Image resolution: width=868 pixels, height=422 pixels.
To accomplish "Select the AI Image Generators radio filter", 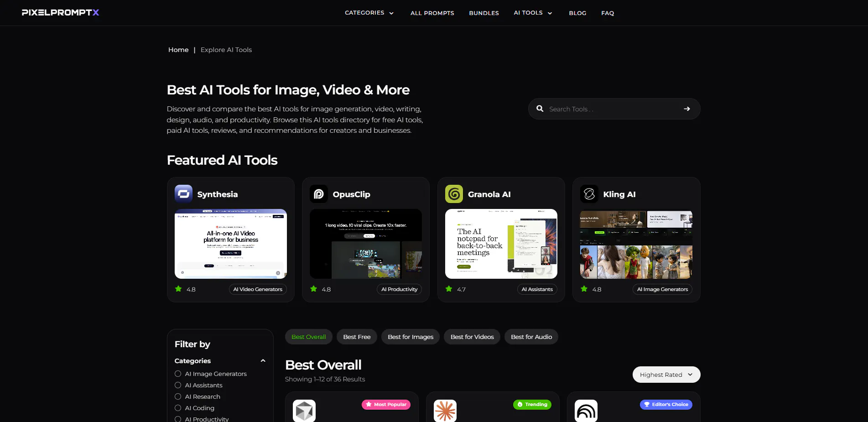I will point(178,374).
